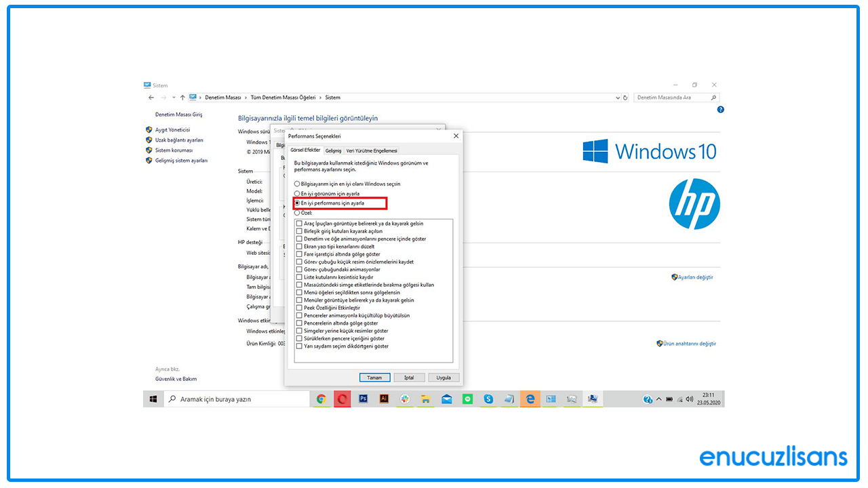This screenshot has width=868, height=488.
Task: Open Adobe Photoshop from the taskbar
Action: point(363,399)
